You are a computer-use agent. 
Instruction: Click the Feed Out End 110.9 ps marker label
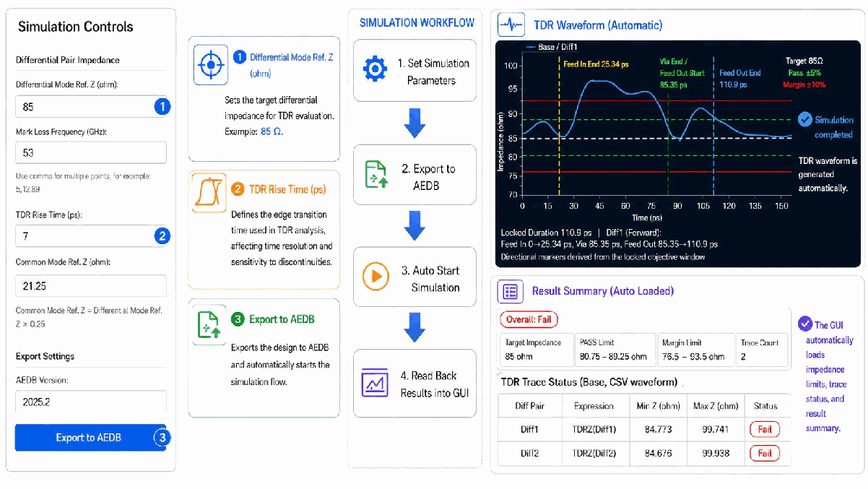coord(740,79)
